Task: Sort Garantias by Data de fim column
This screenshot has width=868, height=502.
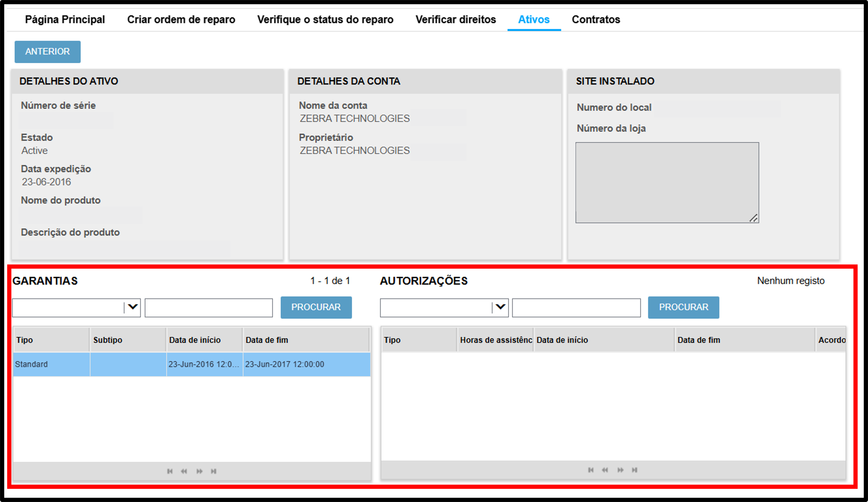Action: (306, 340)
